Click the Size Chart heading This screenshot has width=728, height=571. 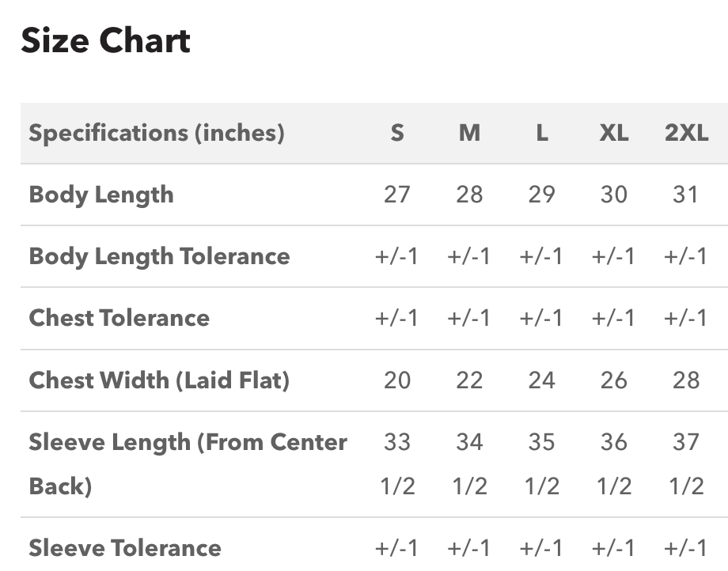105,40
